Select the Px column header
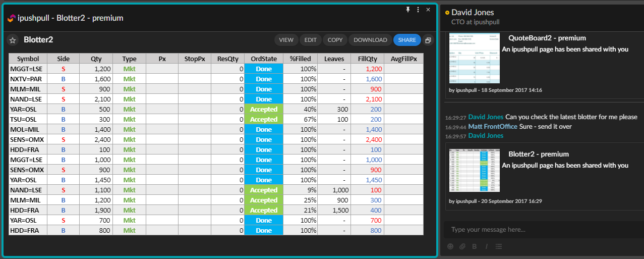644x259 pixels. [162, 59]
